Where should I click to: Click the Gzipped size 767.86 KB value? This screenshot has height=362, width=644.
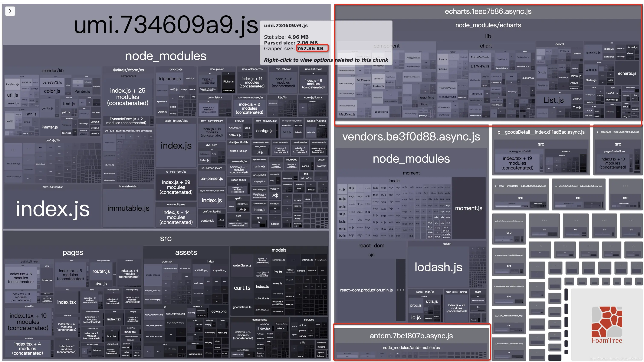pyautogui.click(x=310, y=49)
